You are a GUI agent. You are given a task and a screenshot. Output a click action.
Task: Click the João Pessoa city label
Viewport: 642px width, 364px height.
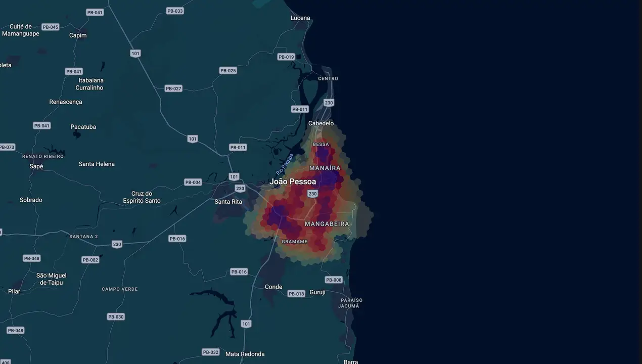(x=293, y=181)
